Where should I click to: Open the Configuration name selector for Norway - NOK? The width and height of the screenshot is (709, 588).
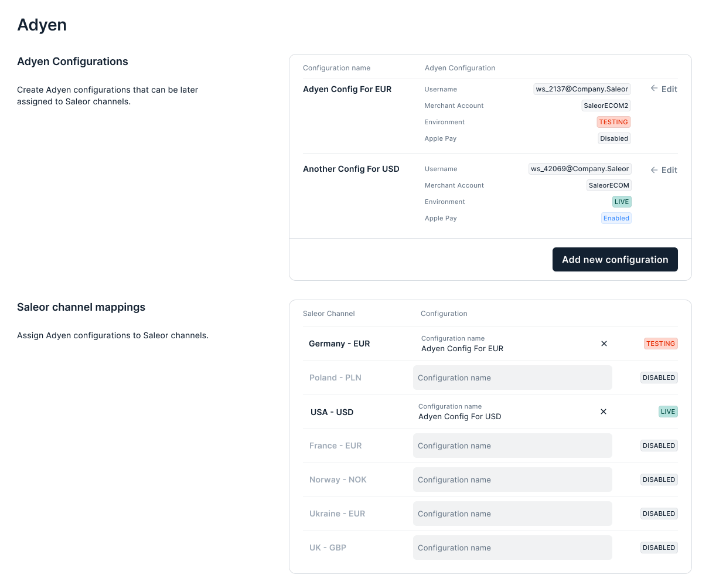coord(512,480)
